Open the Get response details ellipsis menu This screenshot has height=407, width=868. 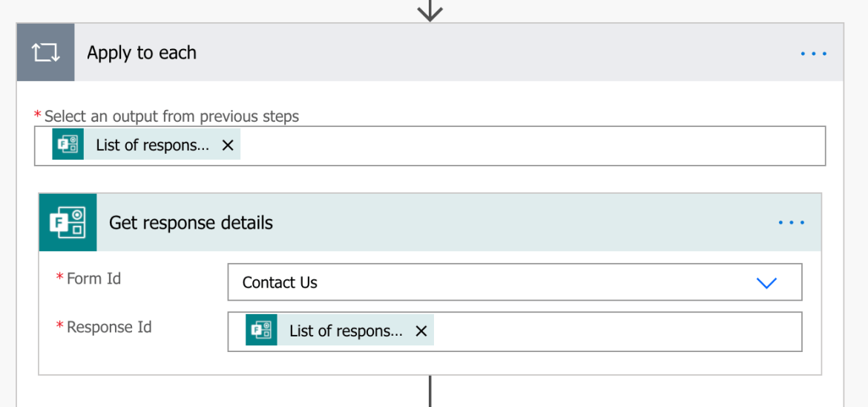(791, 223)
